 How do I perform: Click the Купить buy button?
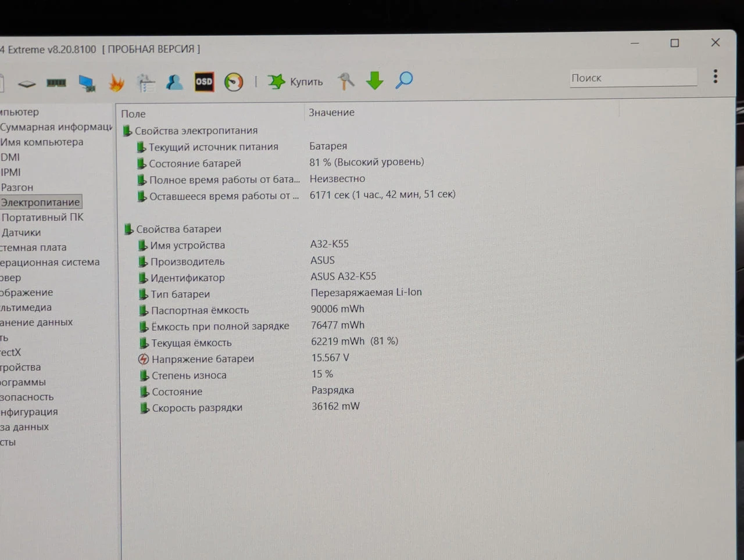(295, 81)
